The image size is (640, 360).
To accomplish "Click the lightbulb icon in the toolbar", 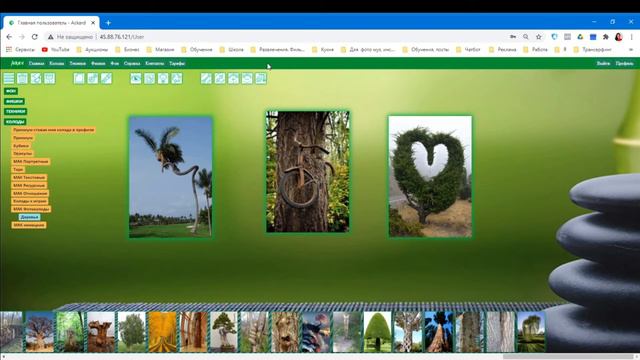I will pyautogui.click(x=163, y=78).
